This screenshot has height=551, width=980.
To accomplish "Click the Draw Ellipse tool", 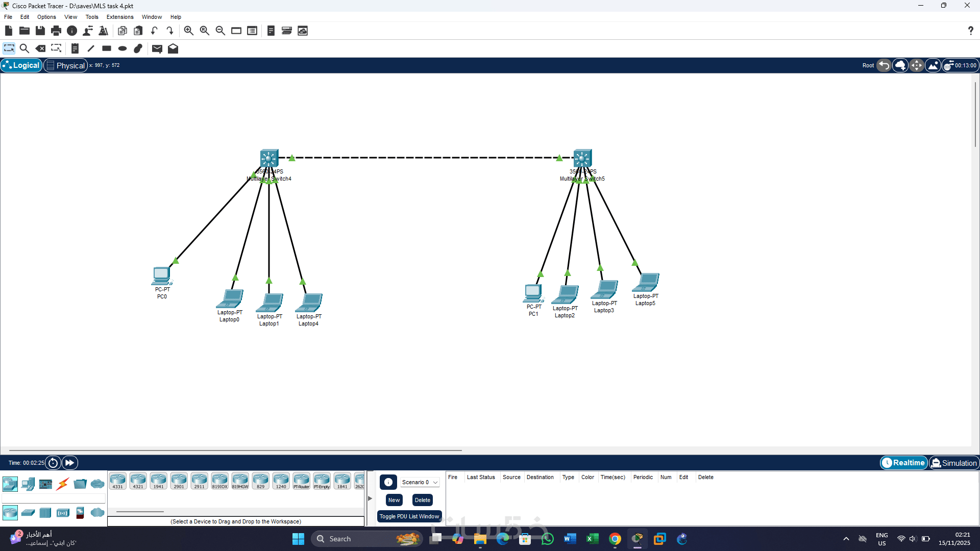I will 122,48.
